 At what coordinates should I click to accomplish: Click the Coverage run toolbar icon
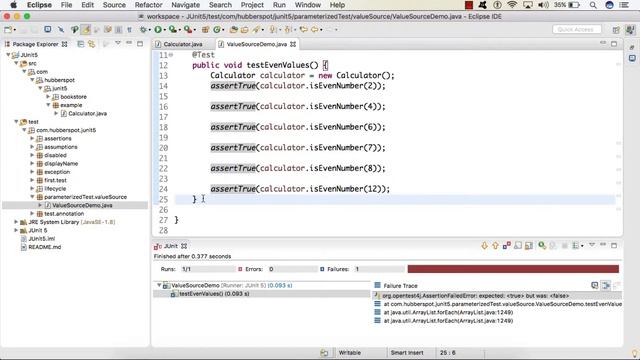point(173,29)
